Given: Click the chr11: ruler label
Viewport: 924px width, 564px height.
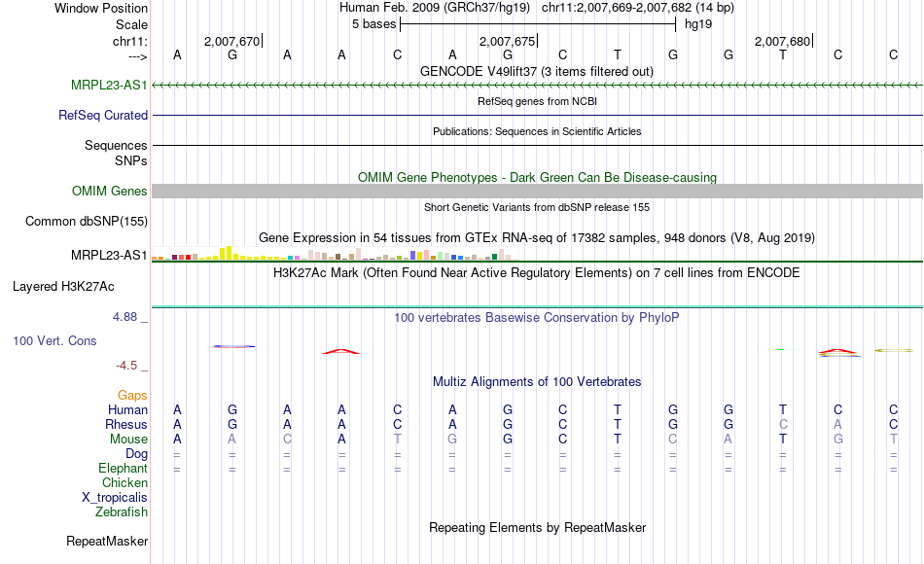Looking at the screenshot, I should [x=129, y=41].
